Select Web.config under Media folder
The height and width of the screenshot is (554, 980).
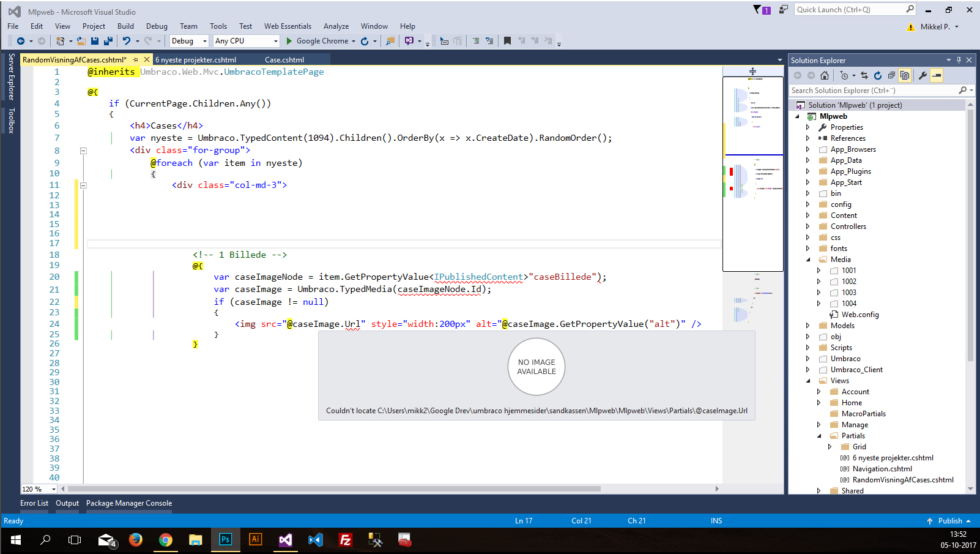tap(860, 315)
